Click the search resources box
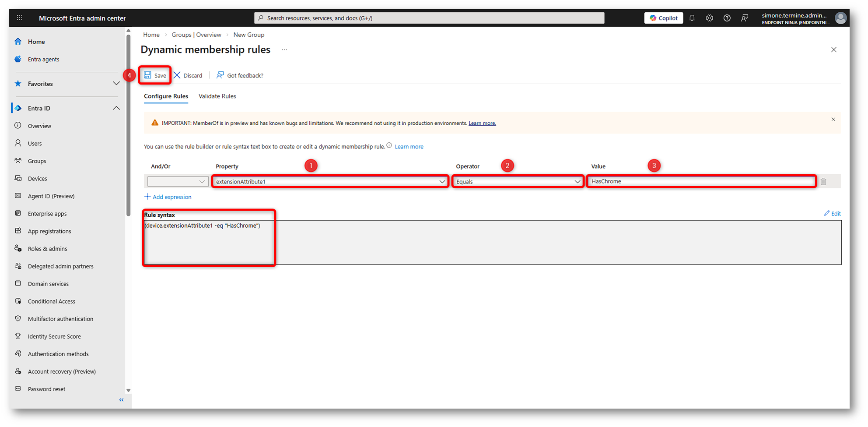 429,18
